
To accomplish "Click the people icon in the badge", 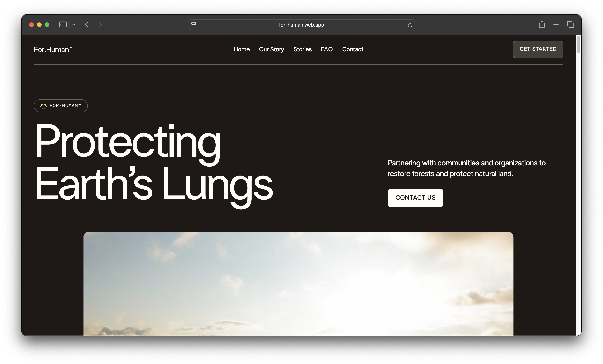I will (43, 106).
